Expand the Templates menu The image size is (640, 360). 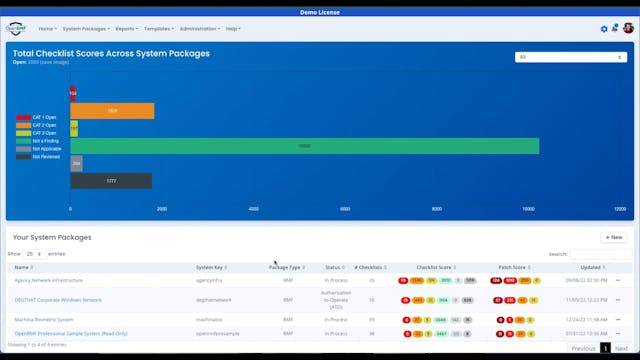[159, 29]
